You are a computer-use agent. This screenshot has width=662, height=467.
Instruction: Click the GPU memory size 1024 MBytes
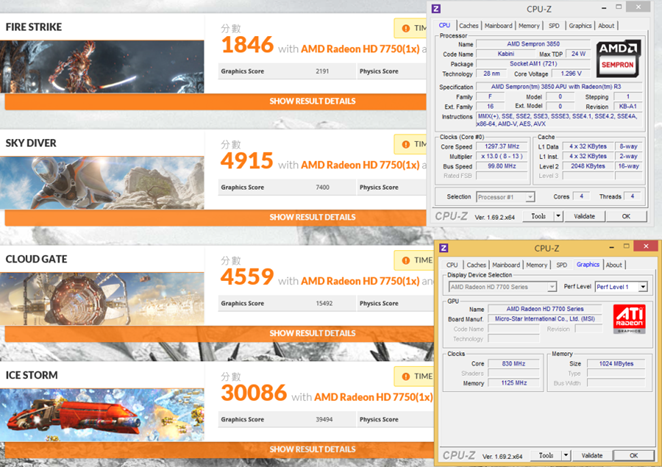(x=616, y=364)
